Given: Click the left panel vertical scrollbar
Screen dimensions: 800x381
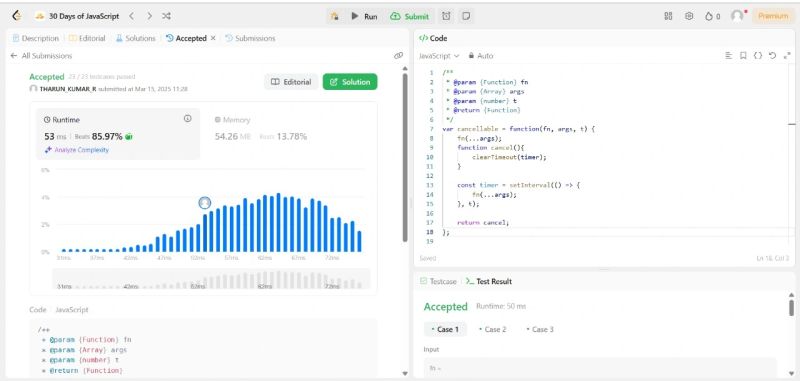Looking at the screenshot, I should coord(405,157).
